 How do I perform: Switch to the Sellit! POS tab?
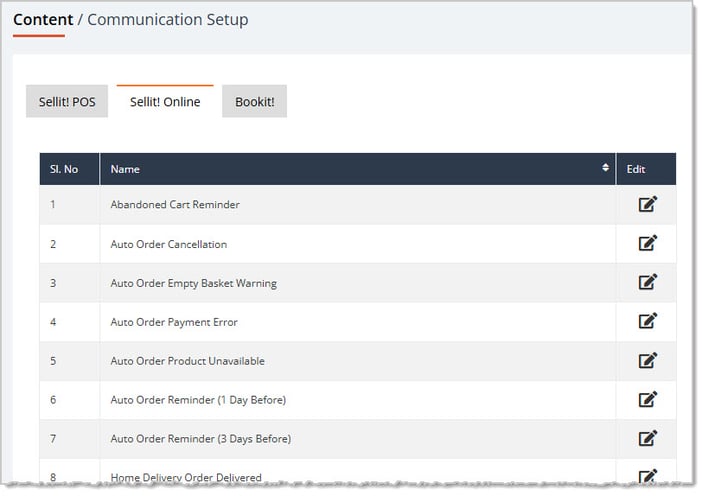pyautogui.click(x=67, y=102)
